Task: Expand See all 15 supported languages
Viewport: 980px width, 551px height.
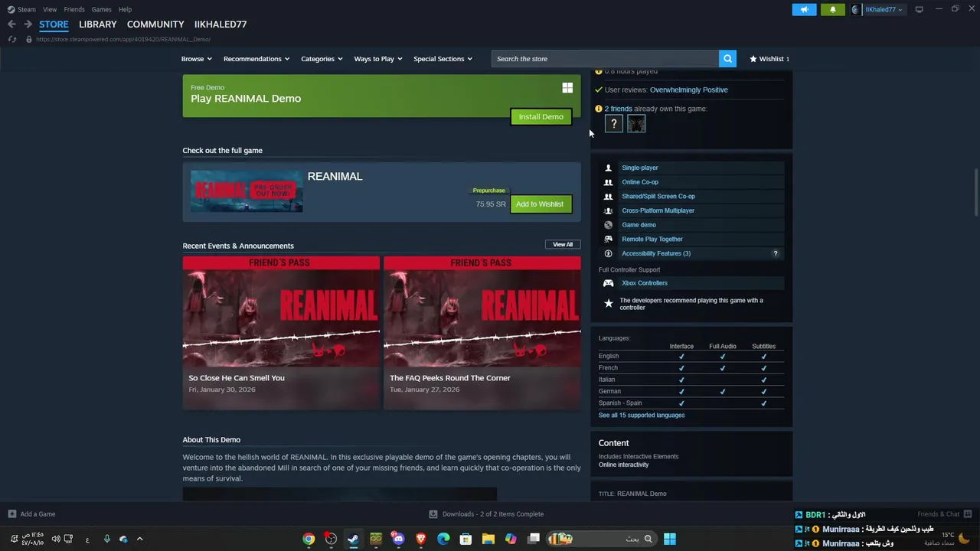Action: pyautogui.click(x=642, y=415)
